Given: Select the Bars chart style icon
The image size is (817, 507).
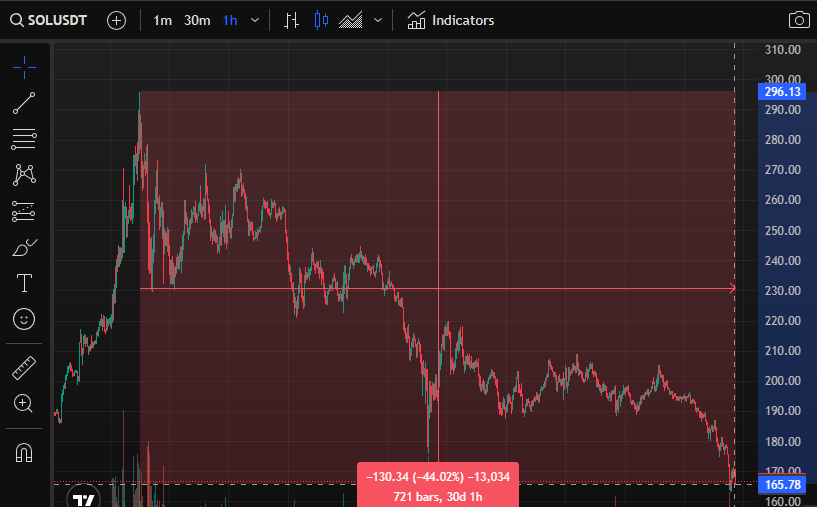Looking at the screenshot, I should [x=291, y=20].
